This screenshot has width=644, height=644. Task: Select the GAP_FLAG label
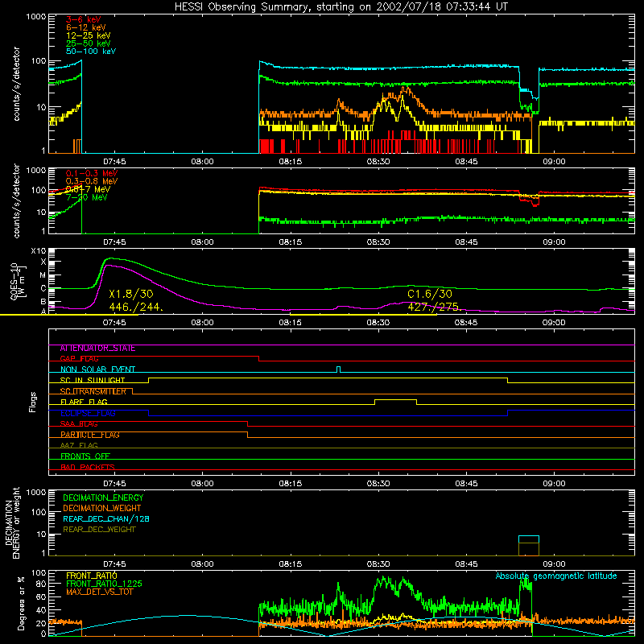[x=79, y=359]
